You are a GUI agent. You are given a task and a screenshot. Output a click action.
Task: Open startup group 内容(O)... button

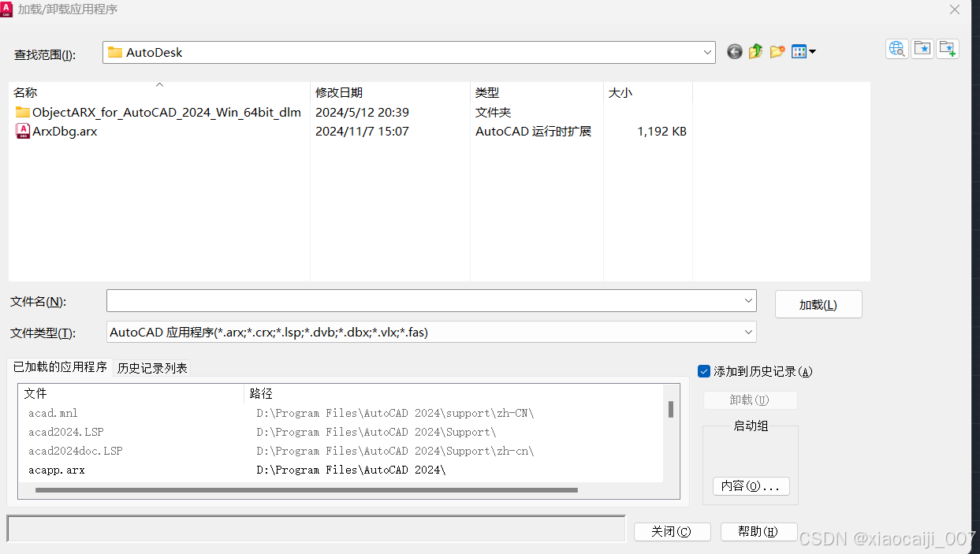(751, 486)
